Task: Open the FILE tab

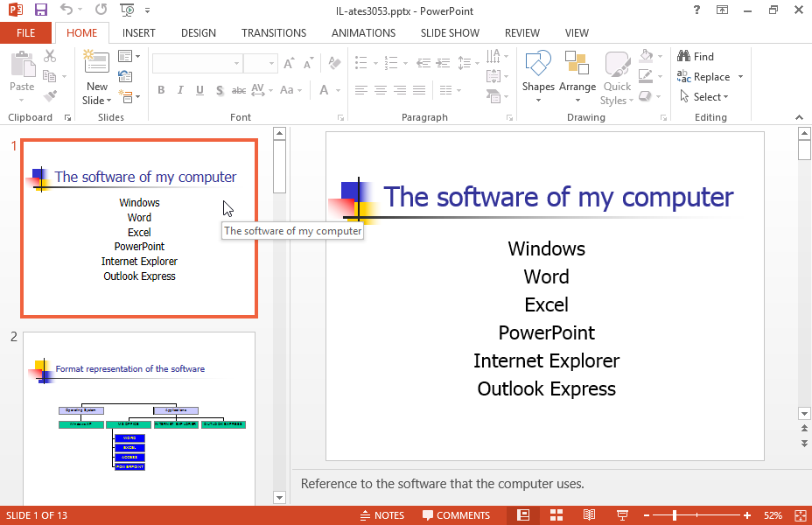Action: tap(26, 33)
